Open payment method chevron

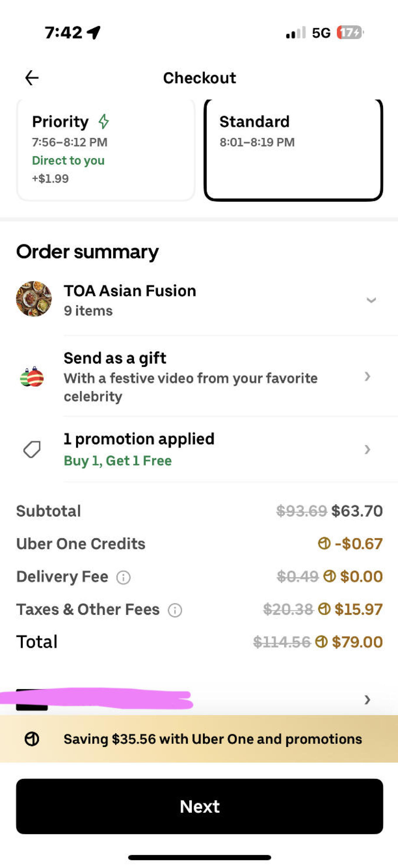coord(367,700)
